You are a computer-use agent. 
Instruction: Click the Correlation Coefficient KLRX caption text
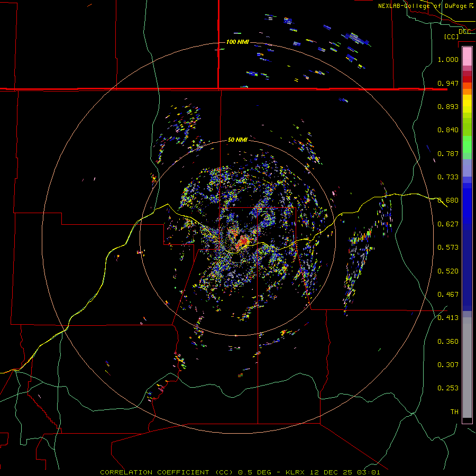pyautogui.click(x=240, y=472)
